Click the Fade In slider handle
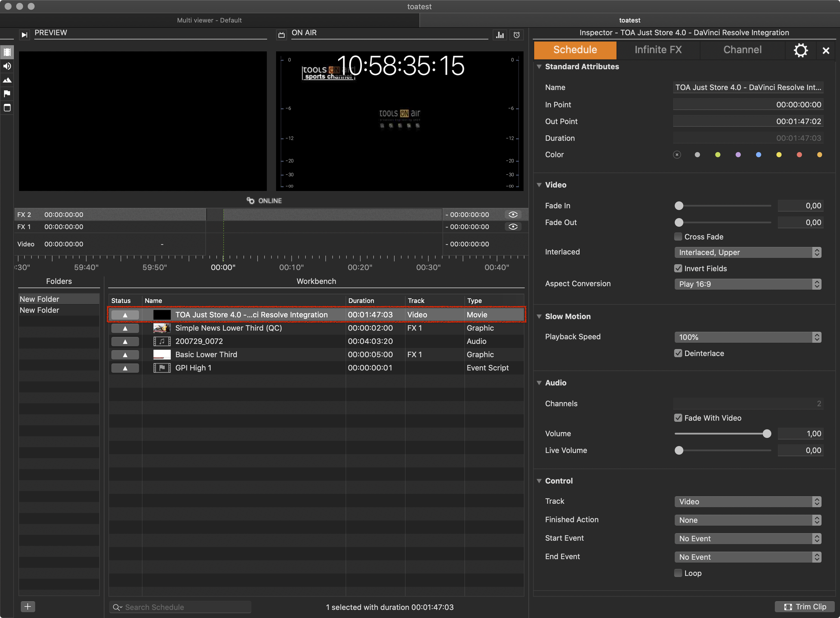 pos(679,206)
